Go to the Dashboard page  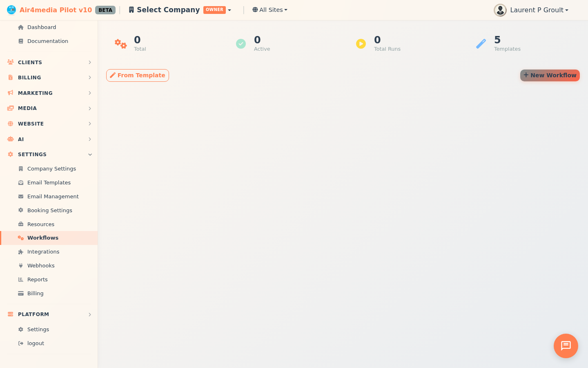(41, 27)
